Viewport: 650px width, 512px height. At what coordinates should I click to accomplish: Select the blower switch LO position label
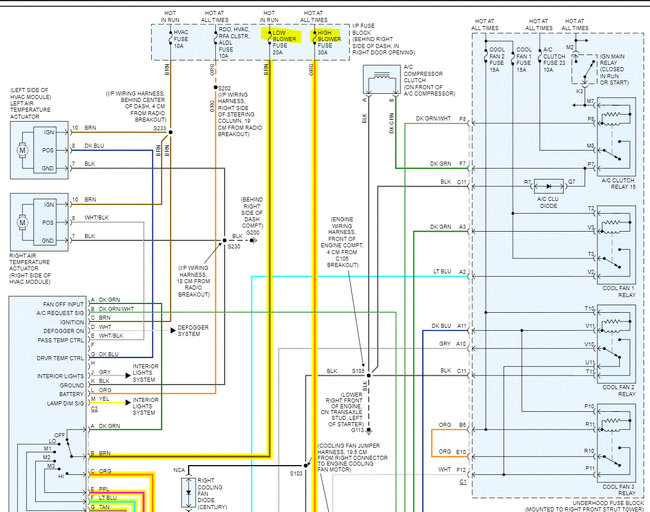point(52,441)
